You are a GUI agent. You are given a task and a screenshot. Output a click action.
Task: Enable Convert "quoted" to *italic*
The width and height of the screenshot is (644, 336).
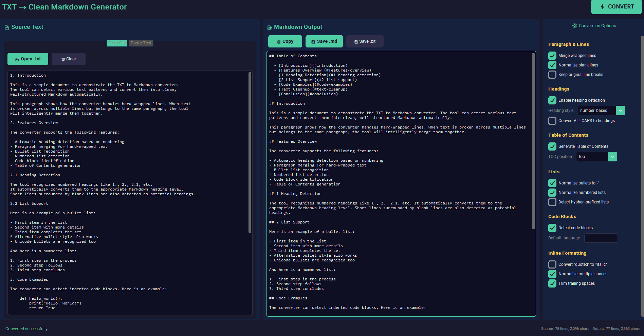click(552, 264)
